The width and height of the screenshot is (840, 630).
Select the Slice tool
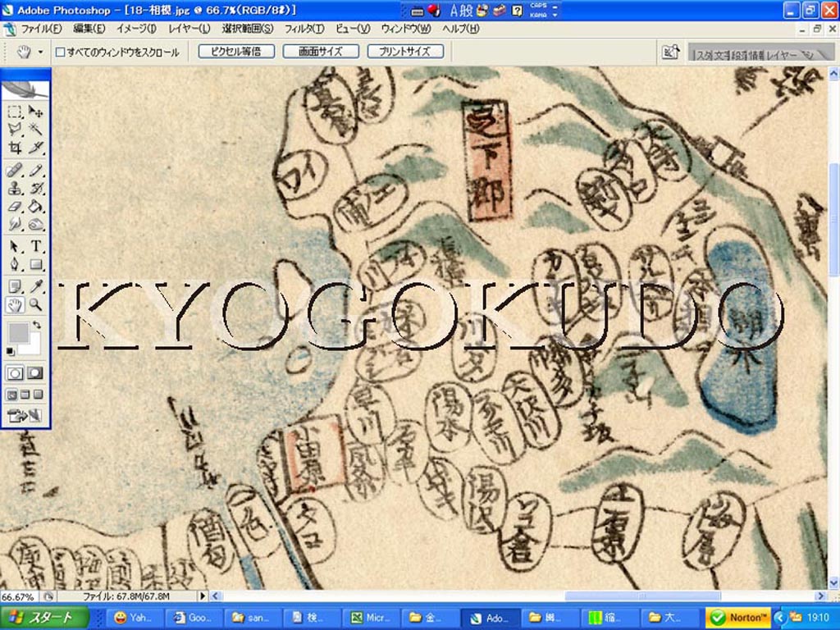click(35, 148)
